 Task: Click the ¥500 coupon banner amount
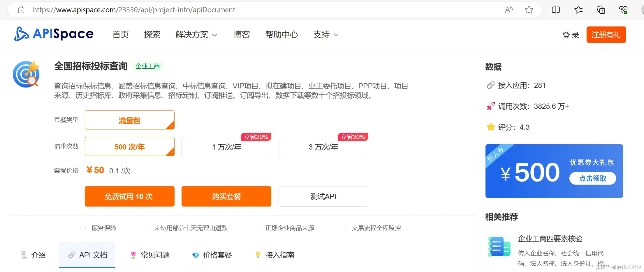pos(530,172)
